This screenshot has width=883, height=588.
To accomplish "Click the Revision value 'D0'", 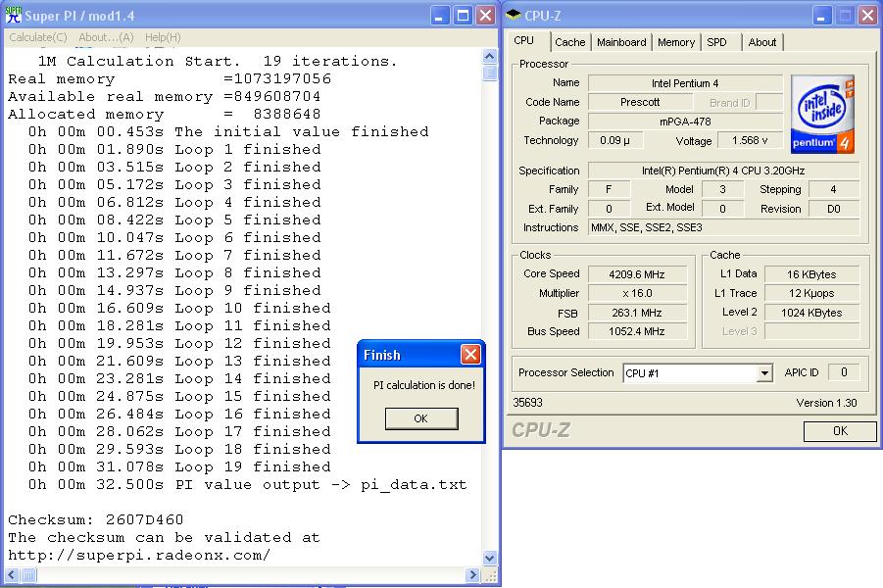I will [x=834, y=209].
